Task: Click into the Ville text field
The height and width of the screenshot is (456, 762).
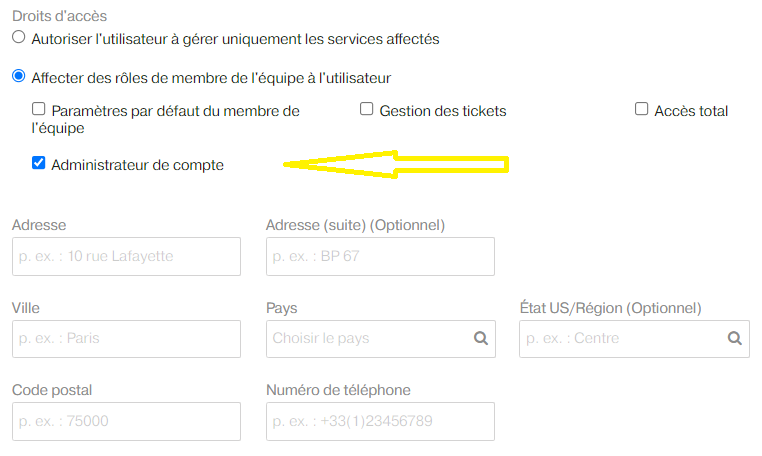Action: (x=126, y=339)
